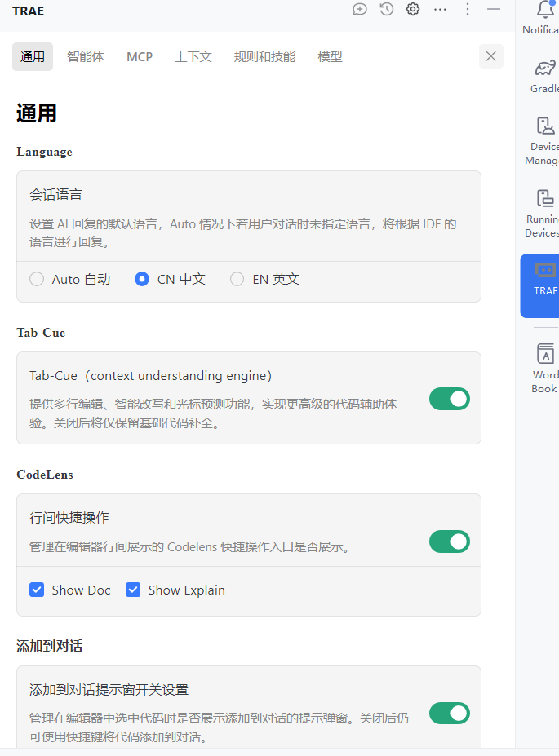Viewport: 559px width, 756px height.
Task: Open the Word Book tool window
Action: point(545,354)
